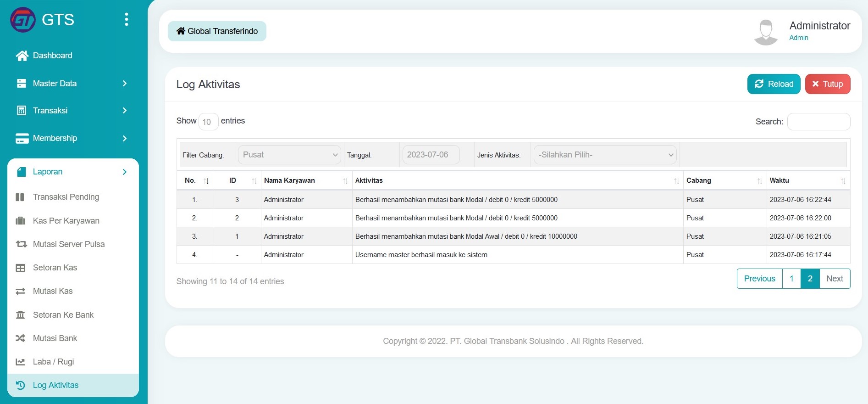Click into the Search input field

818,122
